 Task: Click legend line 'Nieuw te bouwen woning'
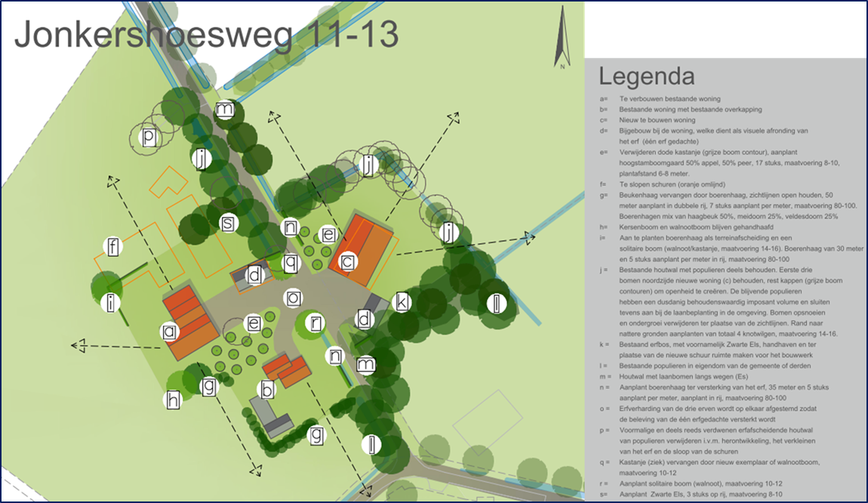pyautogui.click(x=657, y=119)
